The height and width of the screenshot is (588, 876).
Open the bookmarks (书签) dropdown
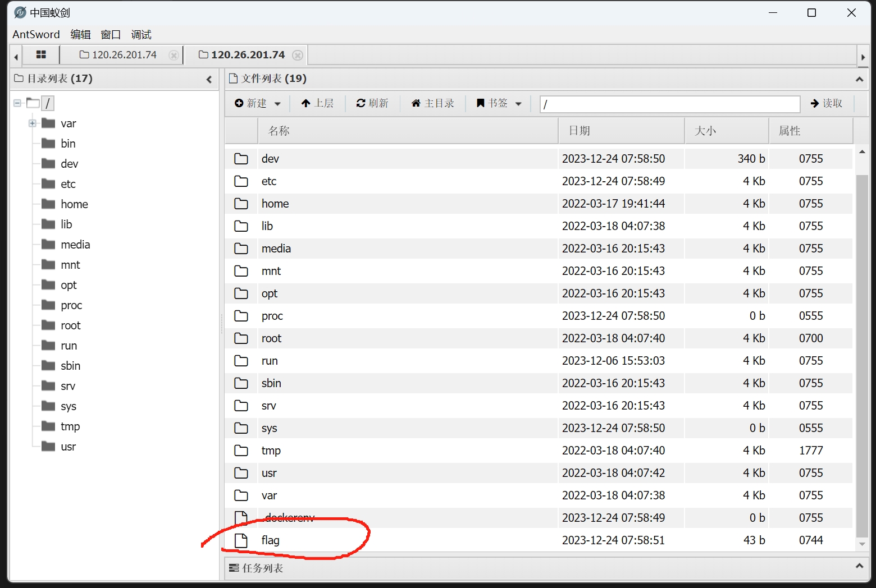click(x=499, y=103)
